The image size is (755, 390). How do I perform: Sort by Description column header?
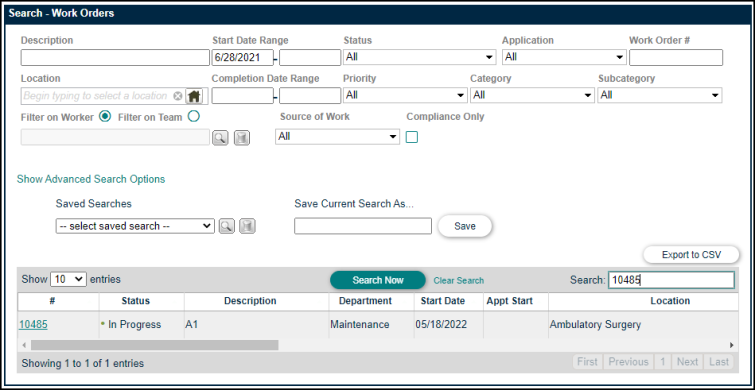(257, 301)
